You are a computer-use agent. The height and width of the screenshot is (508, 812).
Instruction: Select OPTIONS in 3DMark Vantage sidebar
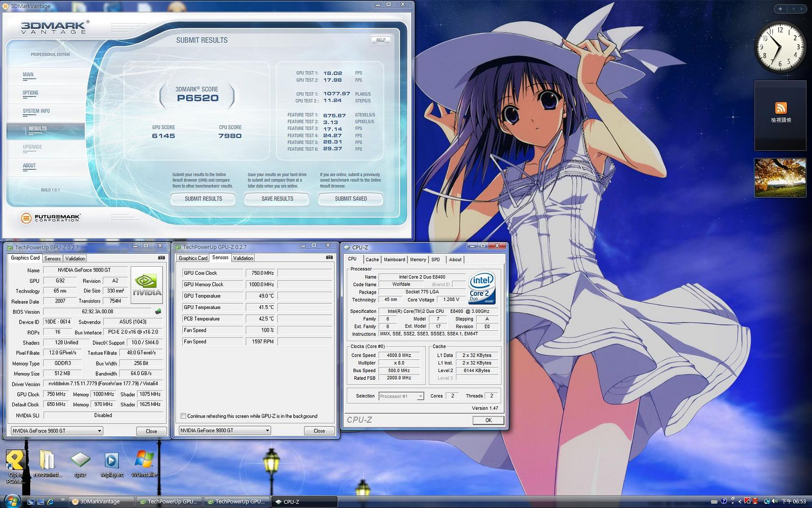click(31, 93)
